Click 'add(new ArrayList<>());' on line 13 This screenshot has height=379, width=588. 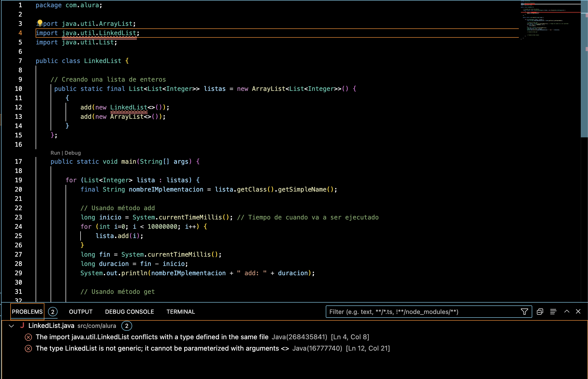[x=123, y=117]
